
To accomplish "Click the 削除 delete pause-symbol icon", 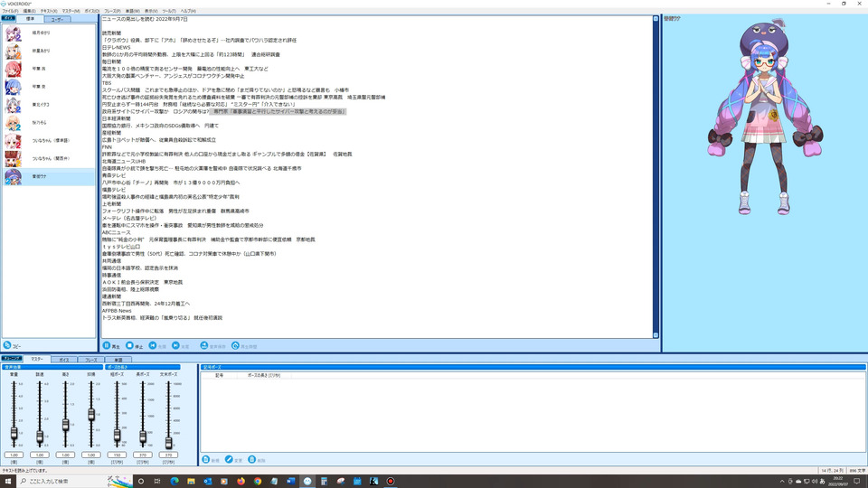I will pos(252,460).
